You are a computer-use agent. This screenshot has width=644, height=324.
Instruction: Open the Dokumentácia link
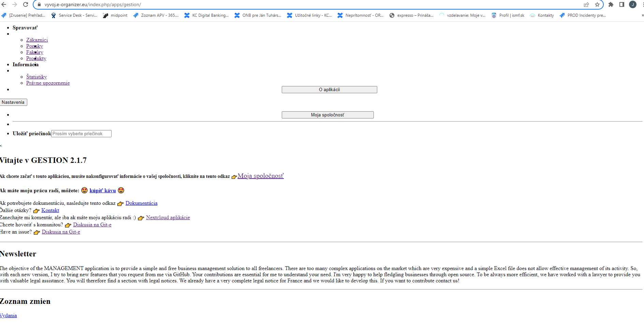coord(142,203)
